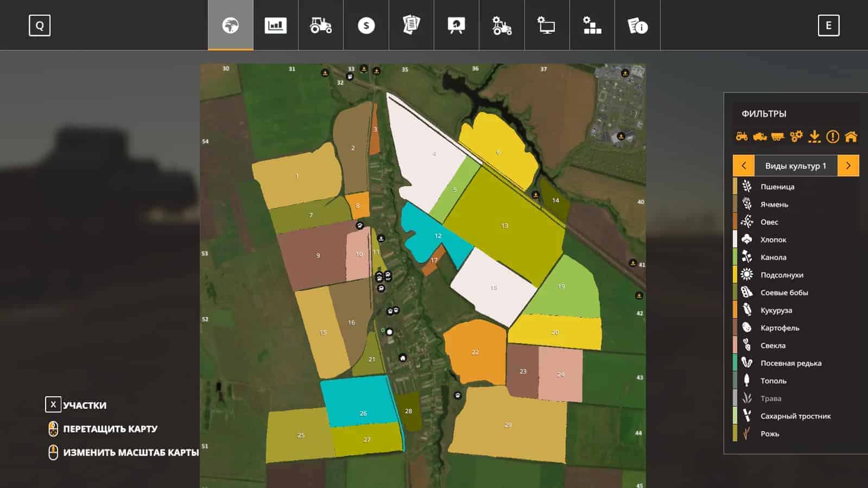Click right arrow next to Виды культур 1

point(848,166)
